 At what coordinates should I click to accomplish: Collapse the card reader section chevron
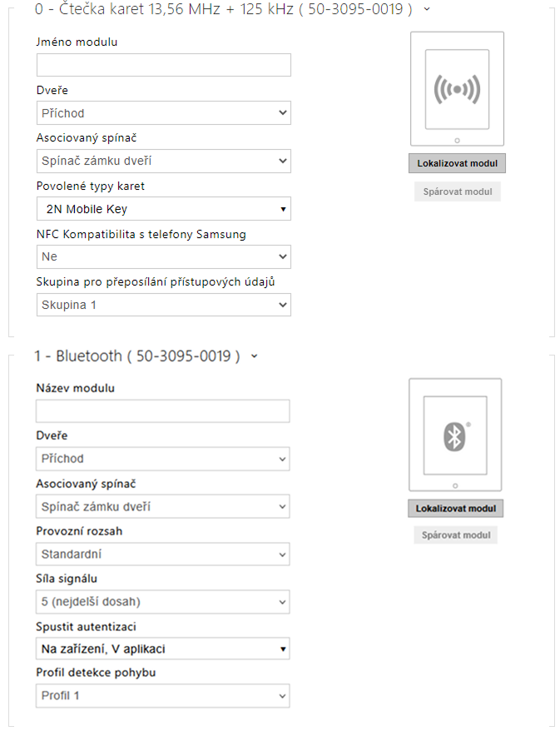[x=427, y=9]
